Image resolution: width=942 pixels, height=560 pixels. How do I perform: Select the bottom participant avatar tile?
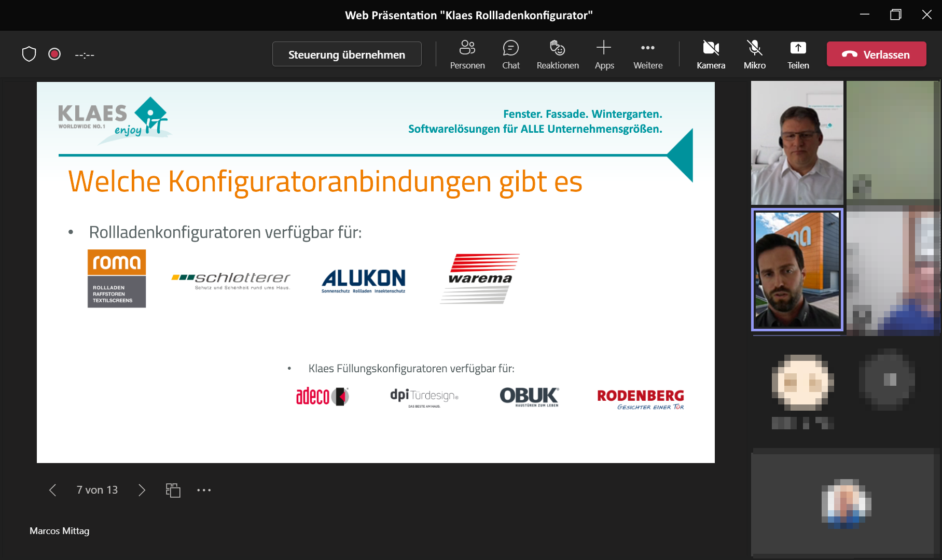tap(847, 503)
